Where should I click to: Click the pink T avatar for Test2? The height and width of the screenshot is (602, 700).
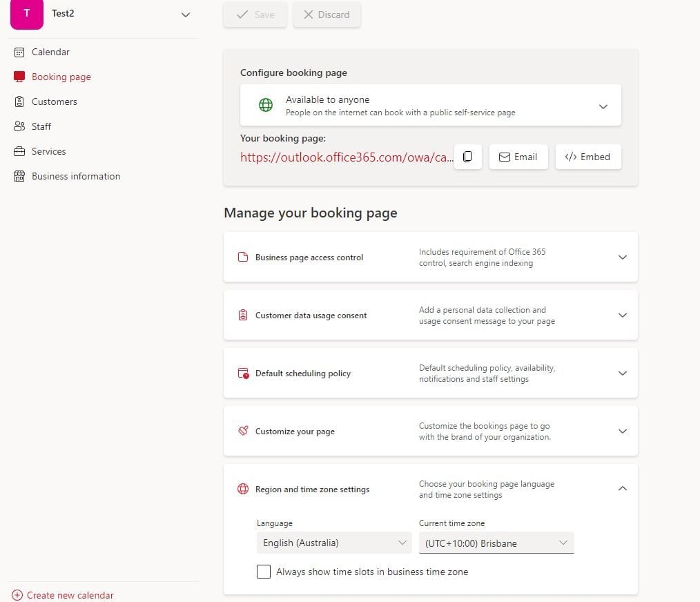(x=27, y=14)
